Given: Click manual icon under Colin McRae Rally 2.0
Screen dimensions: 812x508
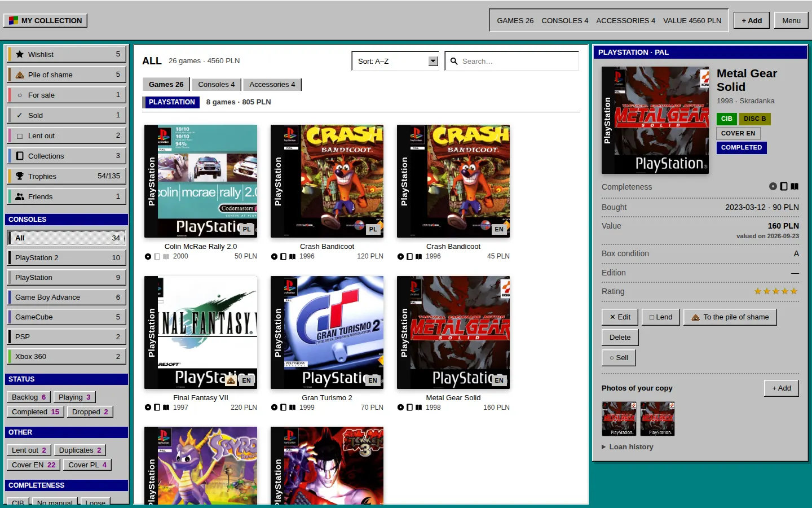Looking at the screenshot, I should pyautogui.click(x=166, y=256).
